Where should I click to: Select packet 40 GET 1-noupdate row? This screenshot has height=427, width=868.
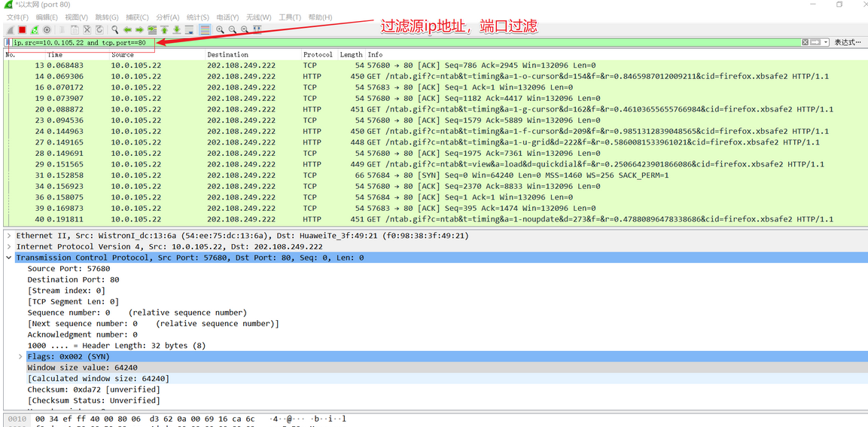click(435, 219)
